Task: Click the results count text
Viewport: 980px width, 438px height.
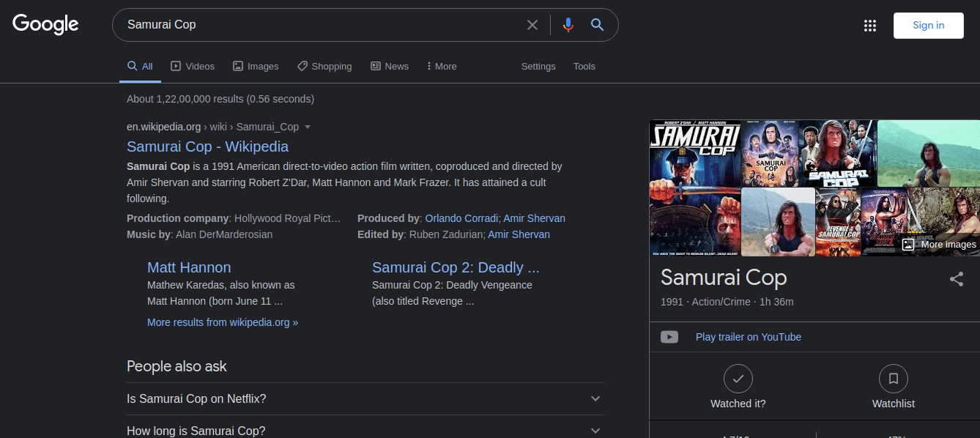Action: coord(220,99)
